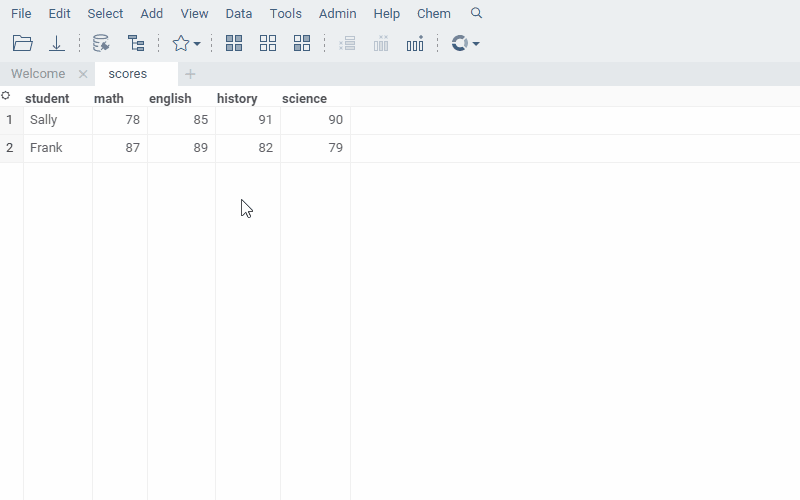The image size is (800, 500).
Task: Open the database query icon
Action: tap(100, 43)
